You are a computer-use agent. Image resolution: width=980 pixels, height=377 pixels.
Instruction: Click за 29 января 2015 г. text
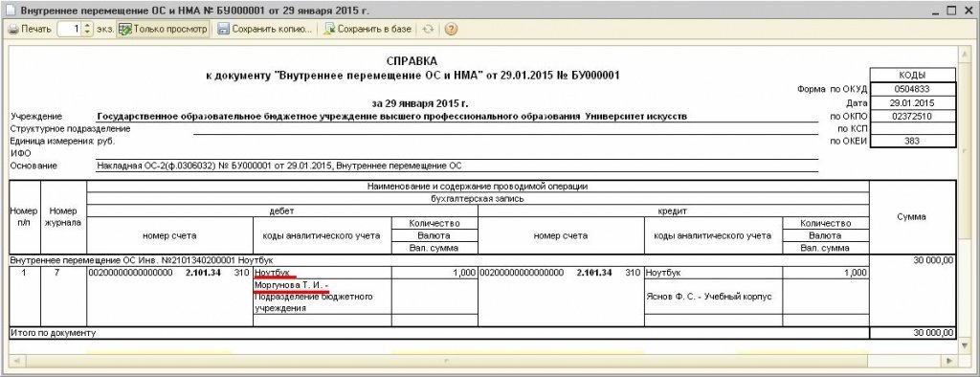(420, 103)
